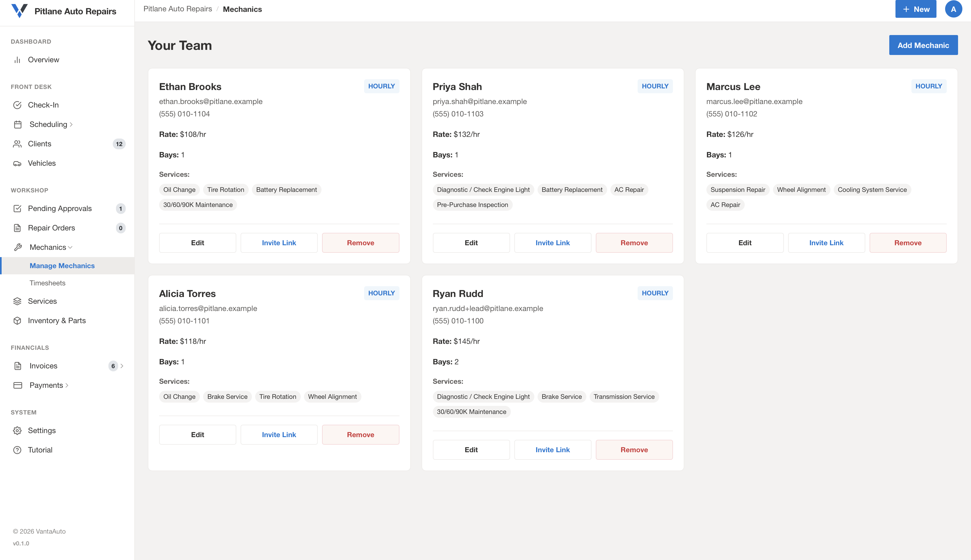Click the Services layers icon

point(17,301)
